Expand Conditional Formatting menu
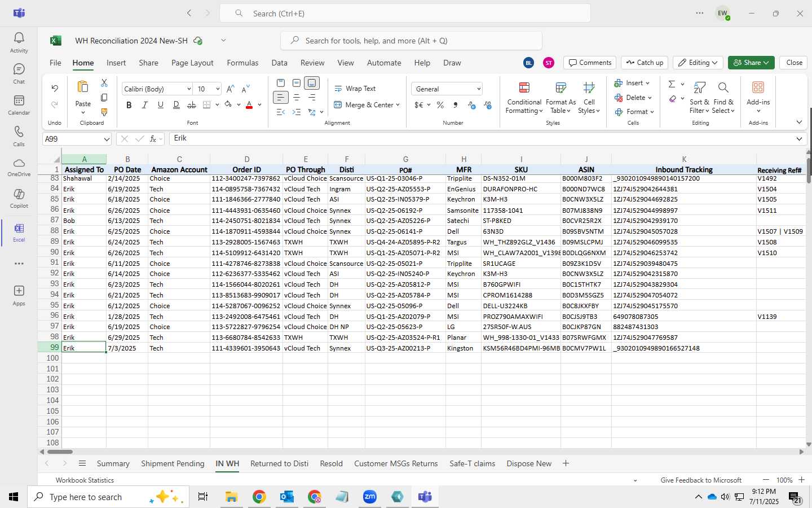Image resolution: width=812 pixels, height=508 pixels. [524, 97]
